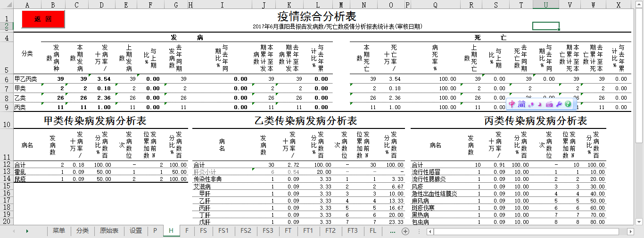The image size is (644, 238).
Task: Toggle simplified 简 character mode
Action: tap(521, 104)
